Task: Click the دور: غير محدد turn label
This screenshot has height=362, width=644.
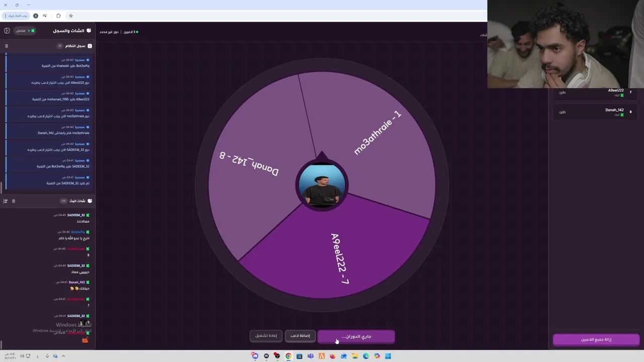Action: point(109,32)
